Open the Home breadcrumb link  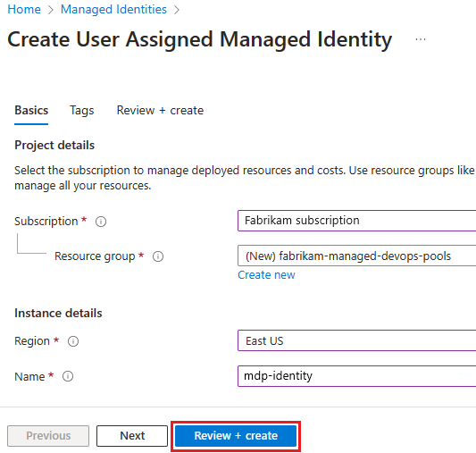[x=24, y=10]
